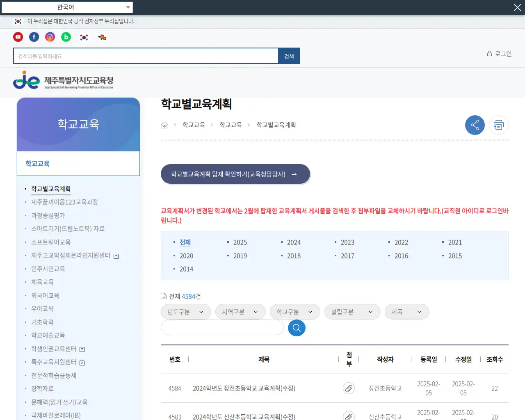Select the 2014 year filter
Viewport: 525px width, 420px height.
click(x=186, y=269)
